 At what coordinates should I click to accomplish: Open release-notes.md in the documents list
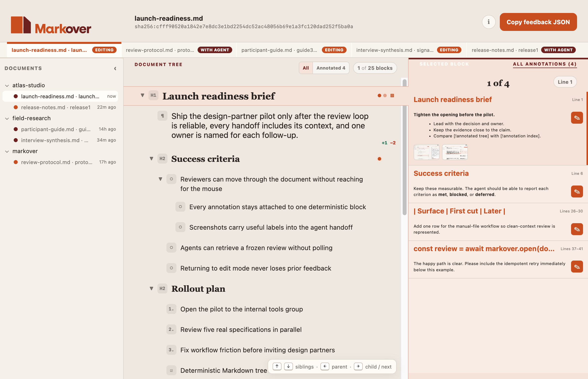click(x=60, y=107)
